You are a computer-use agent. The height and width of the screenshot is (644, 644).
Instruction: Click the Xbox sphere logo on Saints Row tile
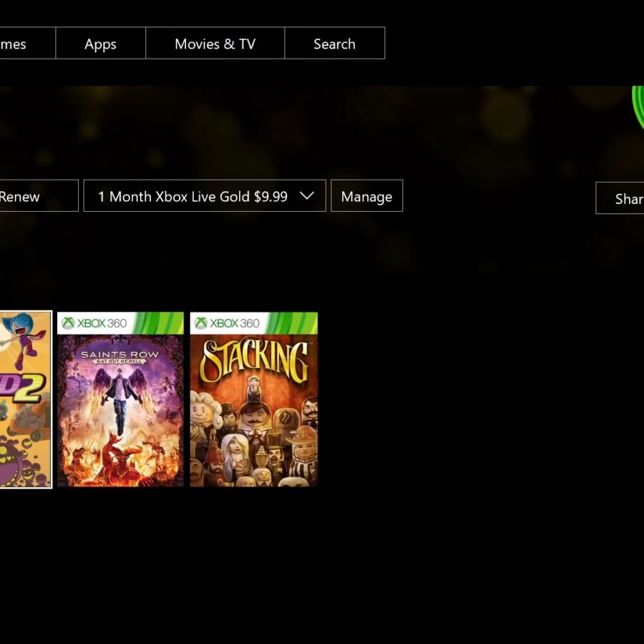click(x=69, y=323)
